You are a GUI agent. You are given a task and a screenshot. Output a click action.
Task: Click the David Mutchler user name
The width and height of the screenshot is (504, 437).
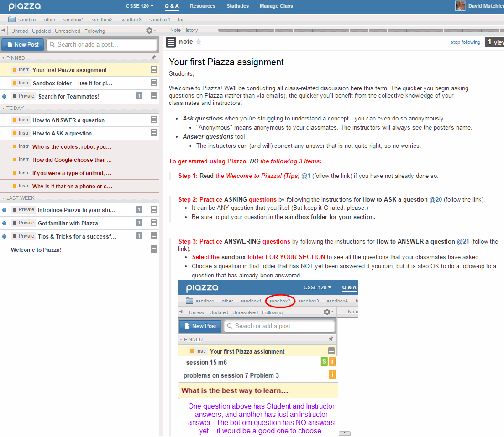point(486,6)
